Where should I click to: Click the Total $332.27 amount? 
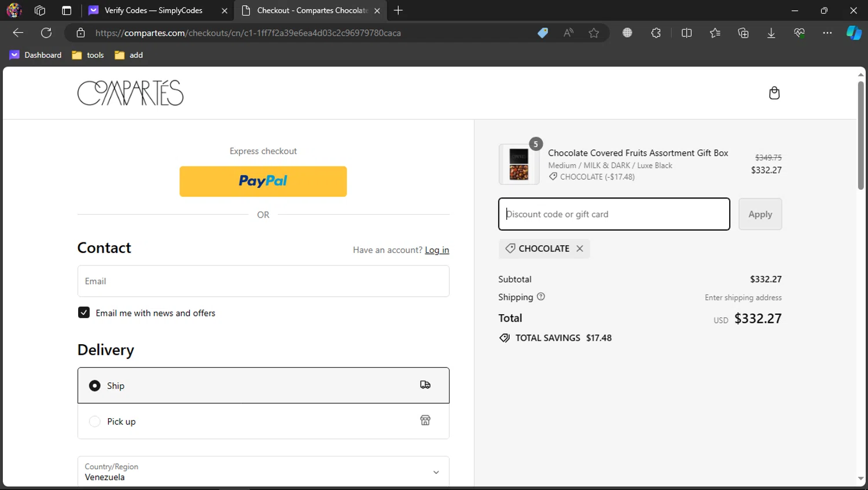pyautogui.click(x=758, y=319)
